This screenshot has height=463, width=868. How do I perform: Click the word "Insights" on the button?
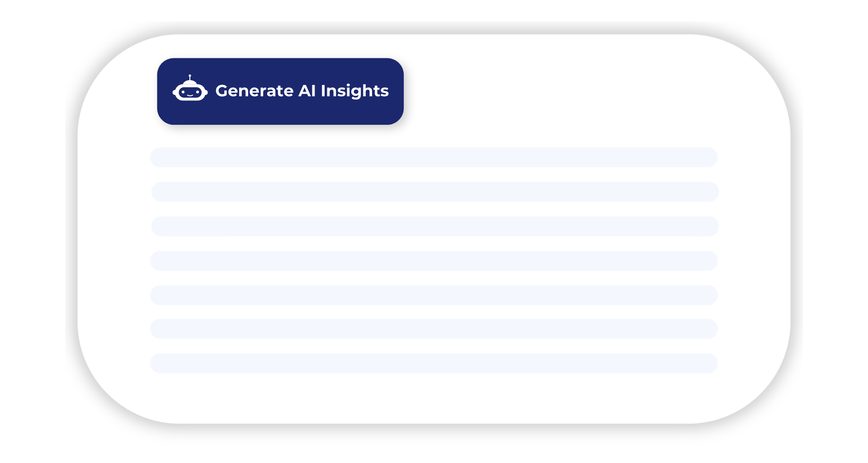(x=355, y=91)
